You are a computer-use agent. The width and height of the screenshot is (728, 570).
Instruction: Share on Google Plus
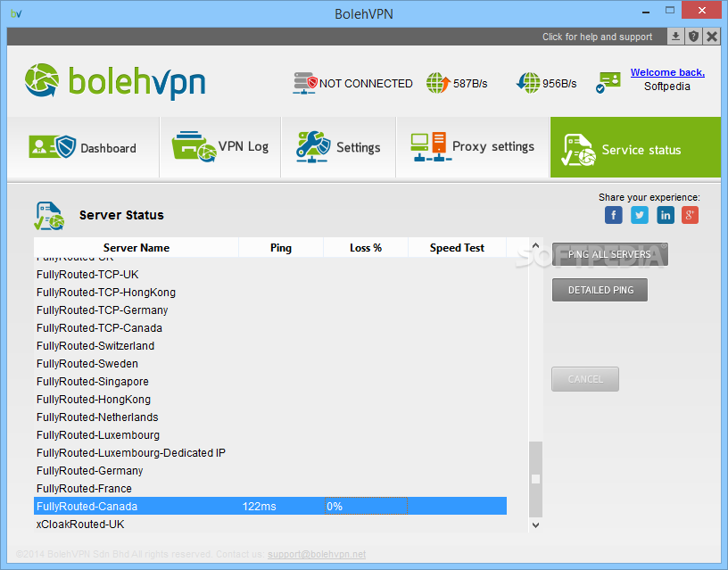click(690, 215)
